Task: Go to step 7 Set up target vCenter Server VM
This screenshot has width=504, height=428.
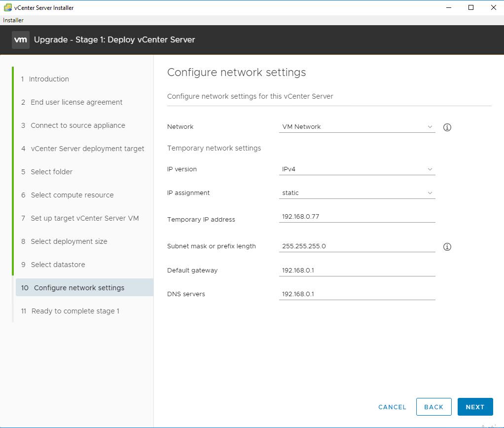Action: [x=80, y=218]
